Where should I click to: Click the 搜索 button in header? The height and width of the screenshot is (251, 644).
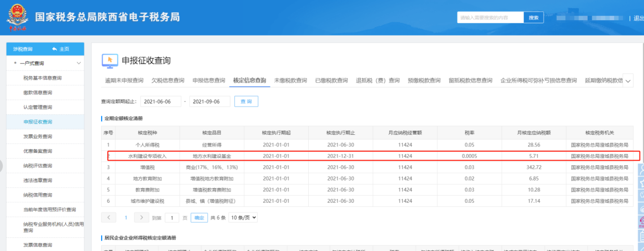pyautogui.click(x=533, y=18)
